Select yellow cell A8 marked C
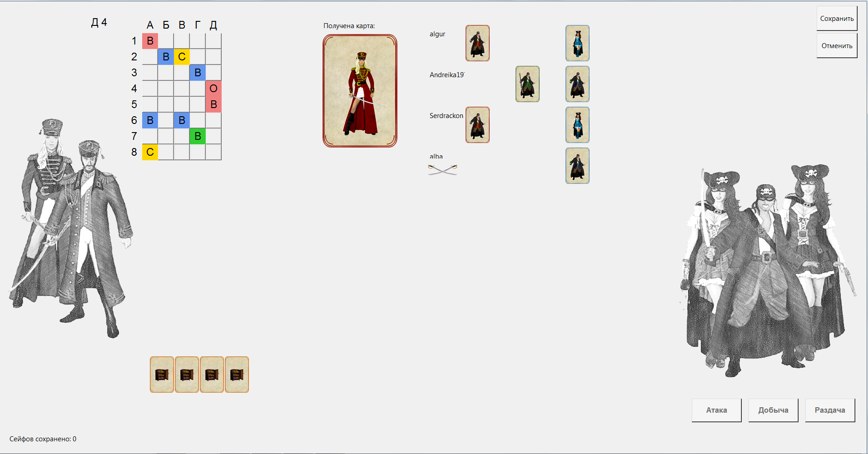 click(x=150, y=152)
